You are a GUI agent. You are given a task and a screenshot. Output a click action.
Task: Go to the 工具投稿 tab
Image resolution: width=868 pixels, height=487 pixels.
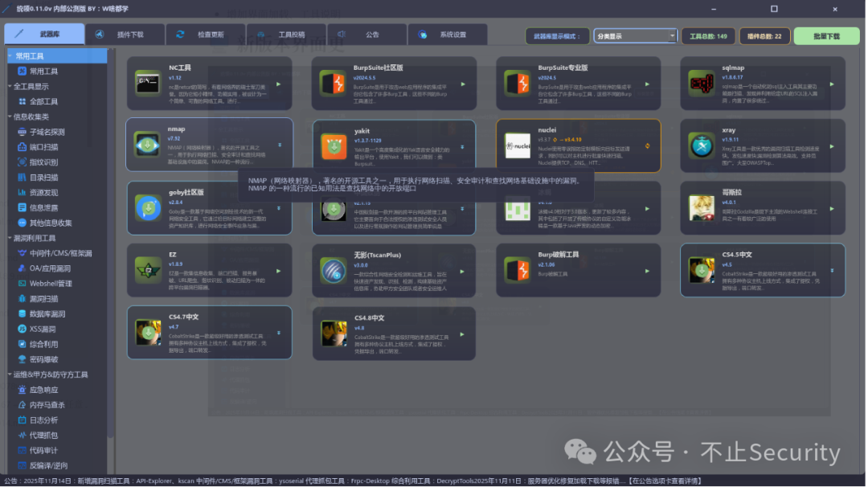click(286, 35)
